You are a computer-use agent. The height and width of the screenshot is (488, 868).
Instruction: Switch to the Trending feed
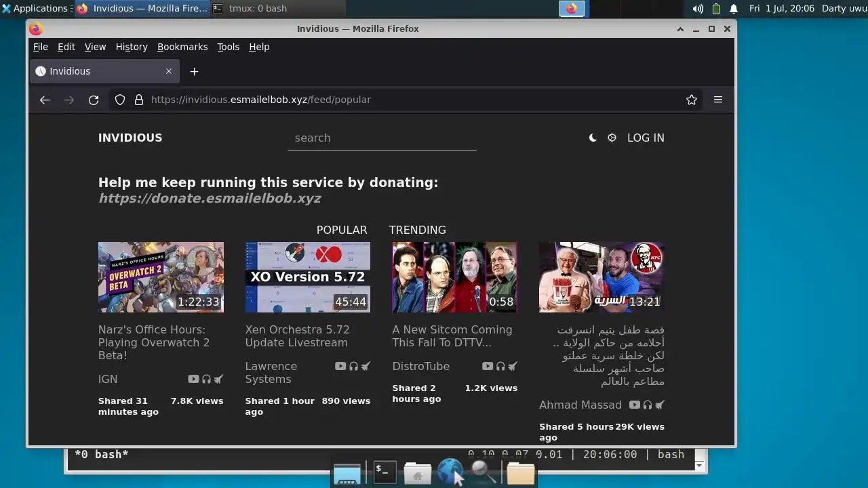click(417, 230)
